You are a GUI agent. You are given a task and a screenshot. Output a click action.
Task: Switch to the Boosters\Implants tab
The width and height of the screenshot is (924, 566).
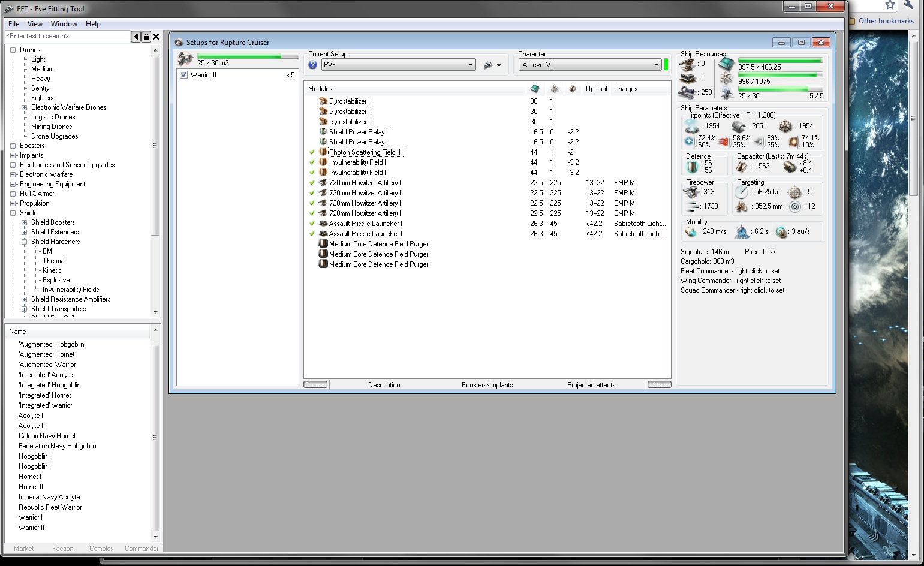point(487,385)
